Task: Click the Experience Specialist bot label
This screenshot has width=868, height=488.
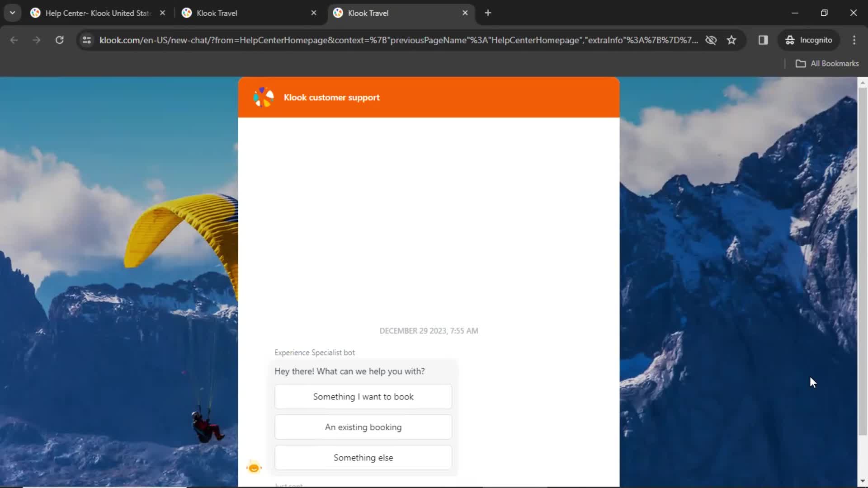Action: [x=315, y=352]
